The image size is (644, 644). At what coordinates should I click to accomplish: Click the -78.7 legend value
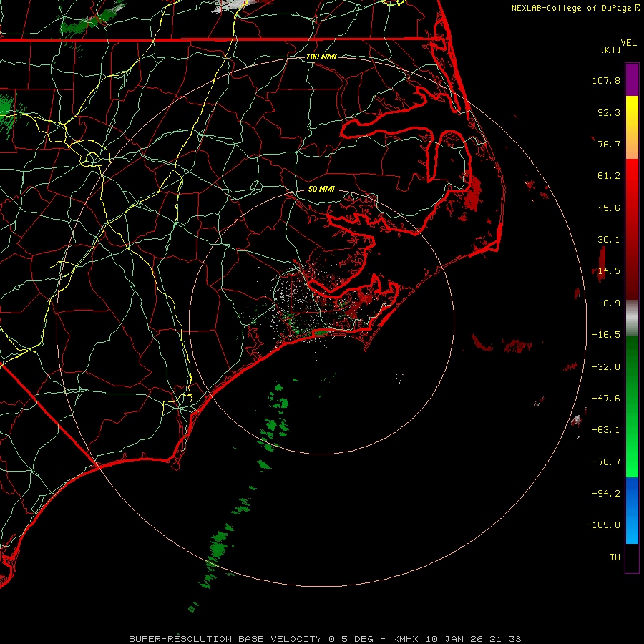tap(606, 462)
